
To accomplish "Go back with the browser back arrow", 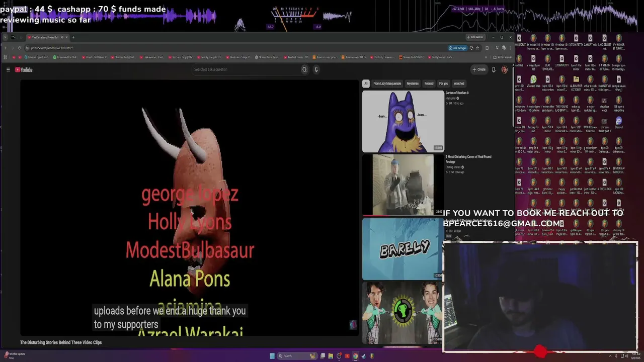I will click(6, 48).
